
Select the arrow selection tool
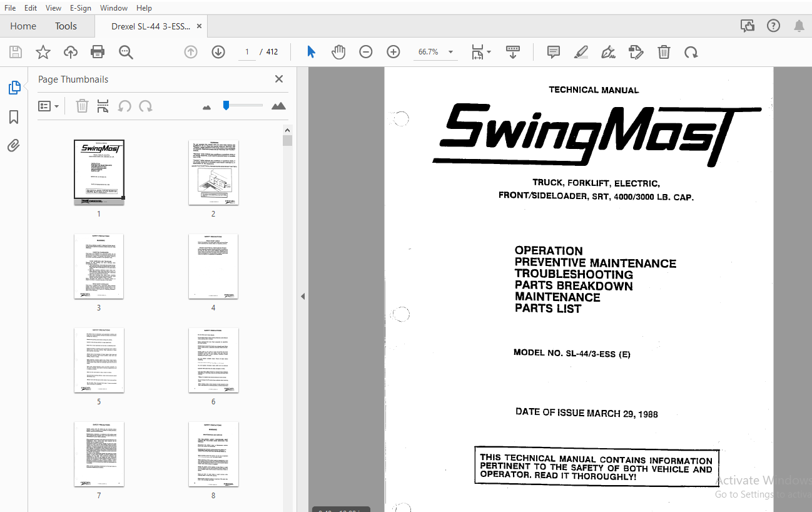[311, 52]
